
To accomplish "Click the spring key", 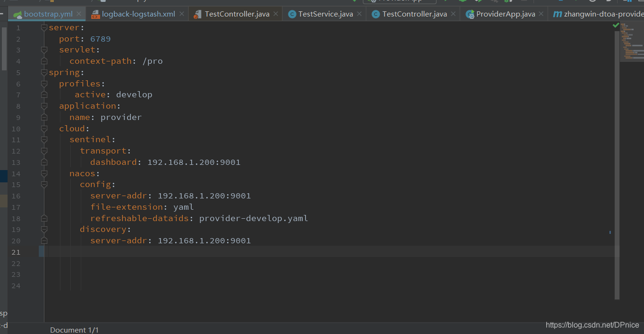I will [64, 72].
